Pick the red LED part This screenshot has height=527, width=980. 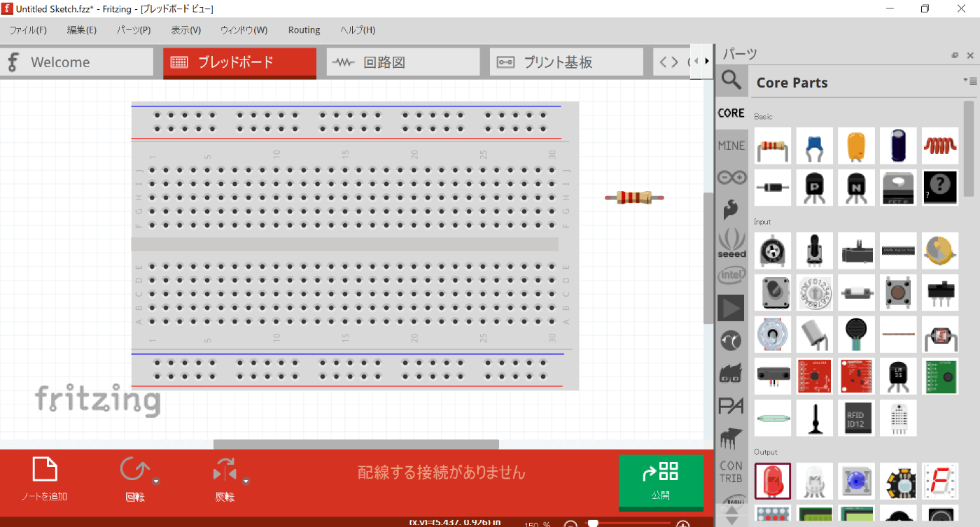click(x=773, y=481)
